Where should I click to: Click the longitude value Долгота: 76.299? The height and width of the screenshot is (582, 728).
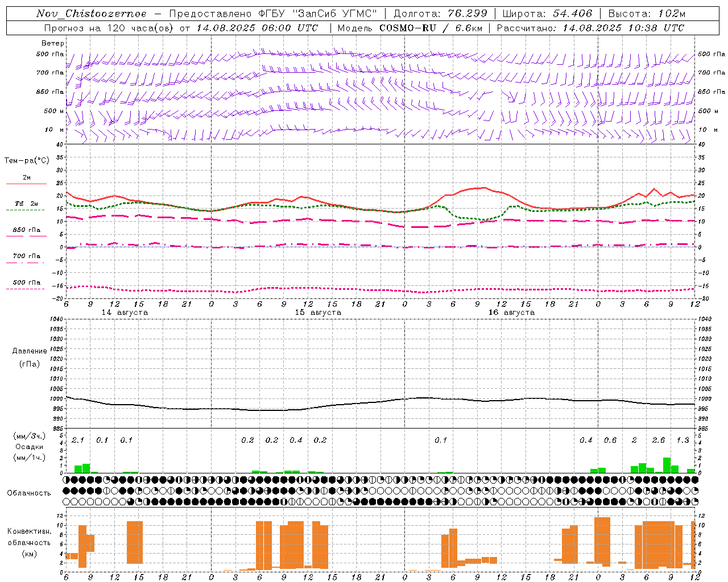441,14
